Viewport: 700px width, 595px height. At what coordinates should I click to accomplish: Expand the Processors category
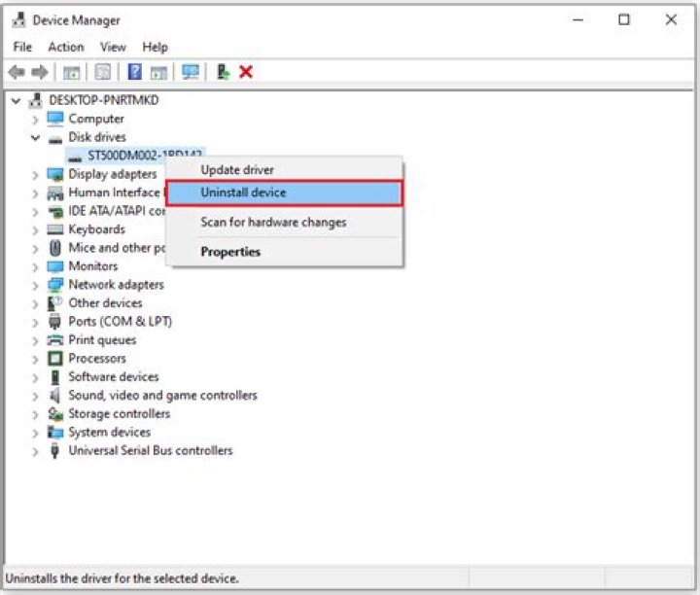[35, 360]
